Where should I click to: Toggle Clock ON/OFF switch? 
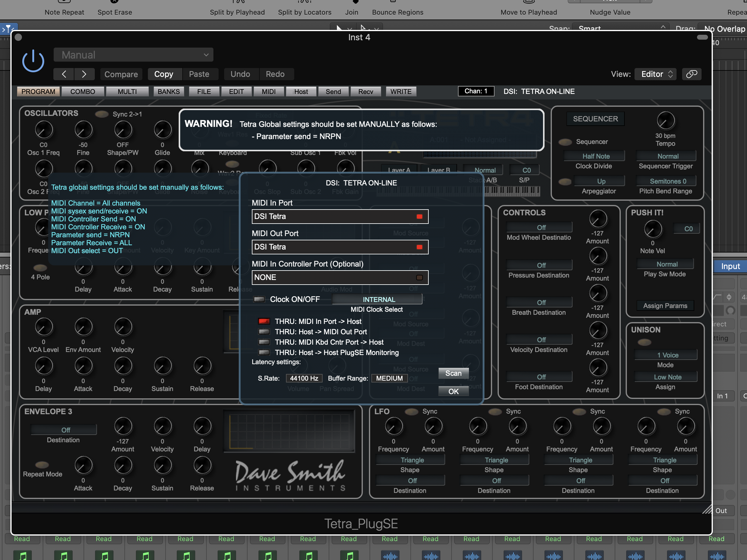[259, 299]
